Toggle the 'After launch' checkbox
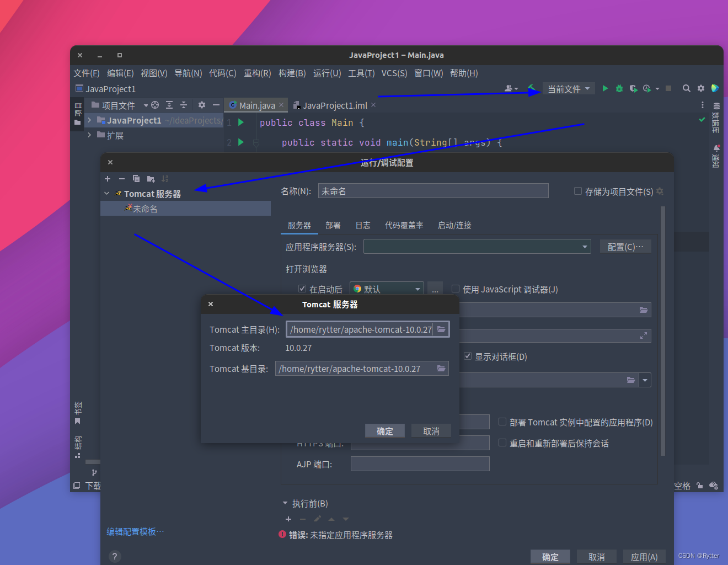 [x=302, y=289]
